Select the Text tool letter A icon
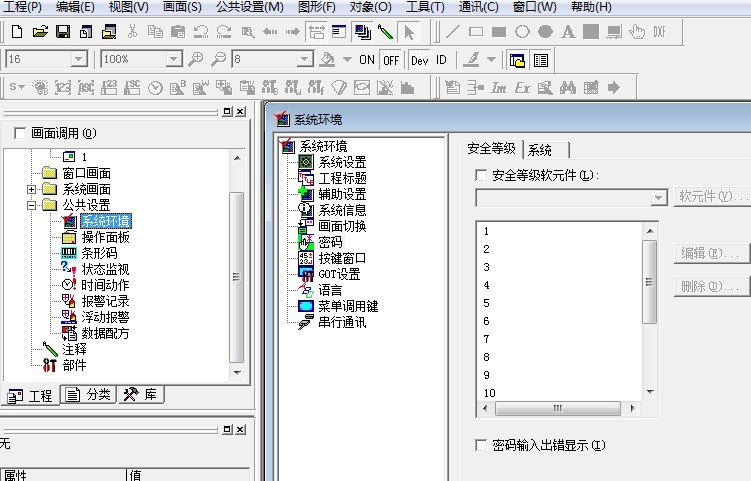 (568, 32)
